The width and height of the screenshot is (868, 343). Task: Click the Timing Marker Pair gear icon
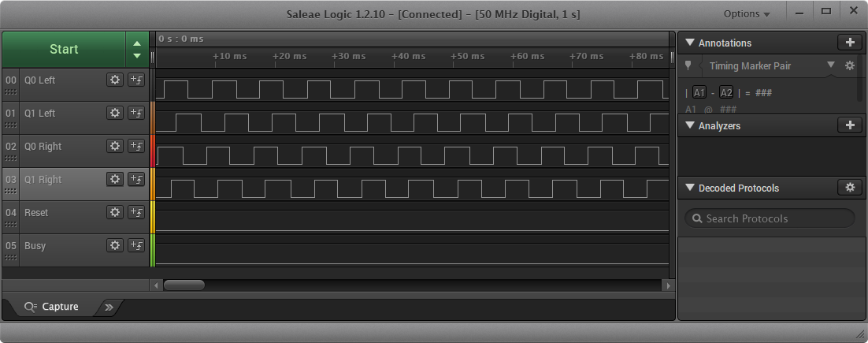click(x=849, y=66)
